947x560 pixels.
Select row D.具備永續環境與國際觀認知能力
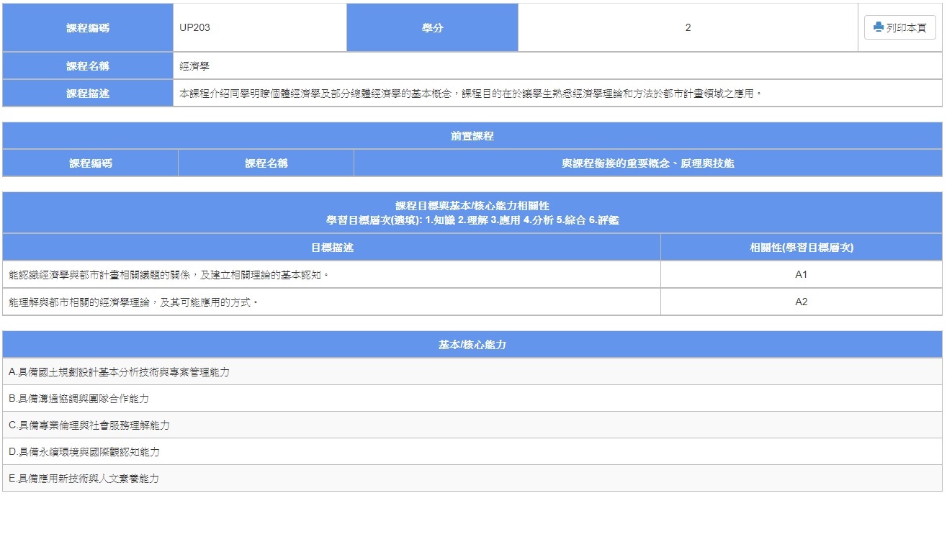tap(84, 452)
